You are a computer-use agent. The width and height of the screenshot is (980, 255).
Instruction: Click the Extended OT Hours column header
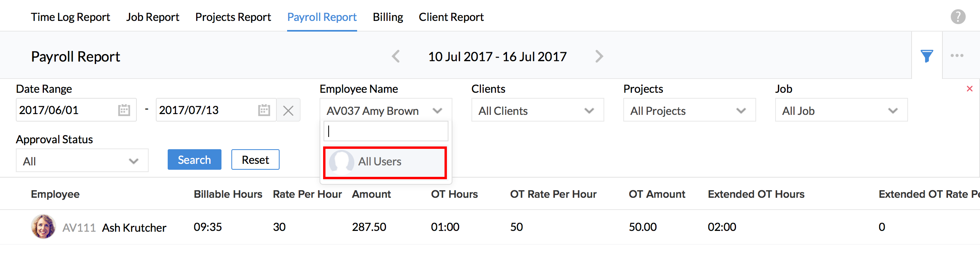pyautogui.click(x=756, y=194)
